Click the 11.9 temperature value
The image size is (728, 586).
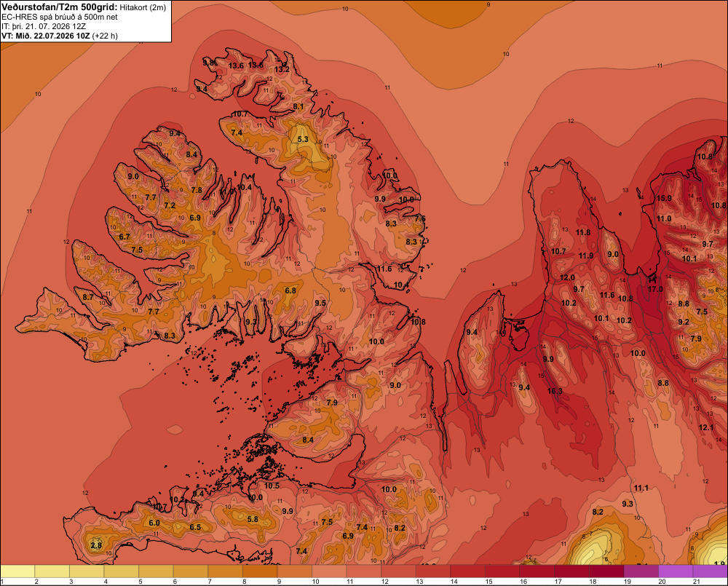[x=586, y=256]
